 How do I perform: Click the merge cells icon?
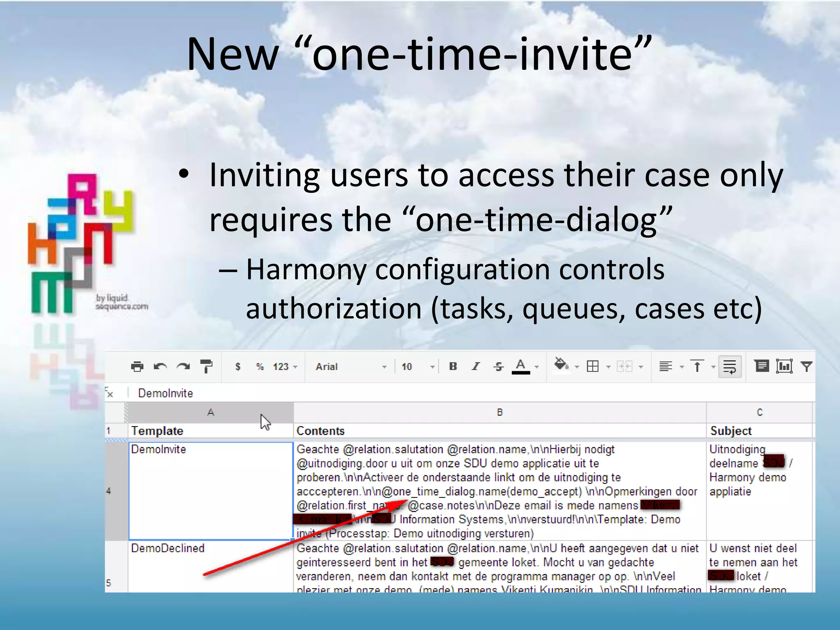(x=625, y=366)
